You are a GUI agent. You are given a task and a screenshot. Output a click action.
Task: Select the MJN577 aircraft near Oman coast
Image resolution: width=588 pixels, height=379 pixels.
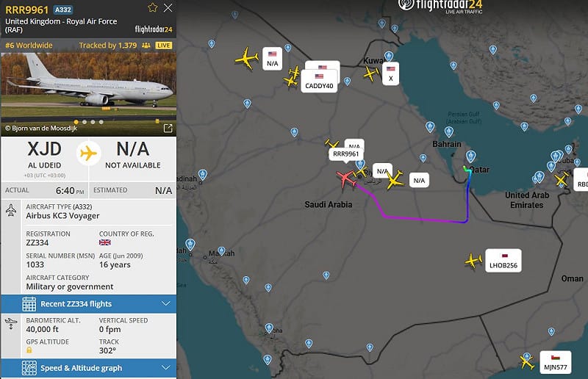[526, 362]
